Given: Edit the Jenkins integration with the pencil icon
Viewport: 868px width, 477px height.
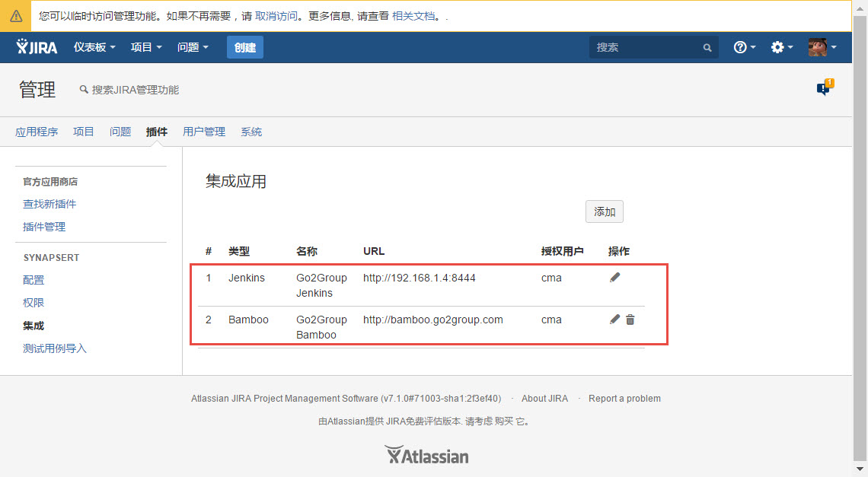Looking at the screenshot, I should click(614, 277).
